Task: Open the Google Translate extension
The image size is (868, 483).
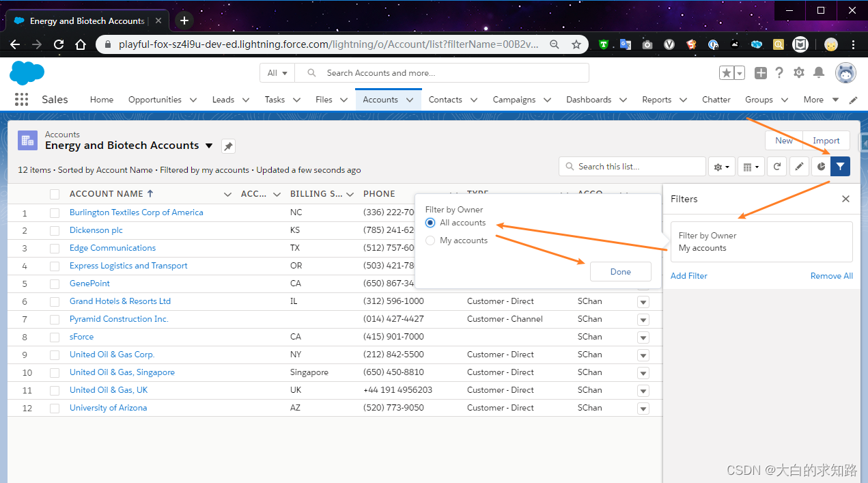Action: click(x=625, y=44)
